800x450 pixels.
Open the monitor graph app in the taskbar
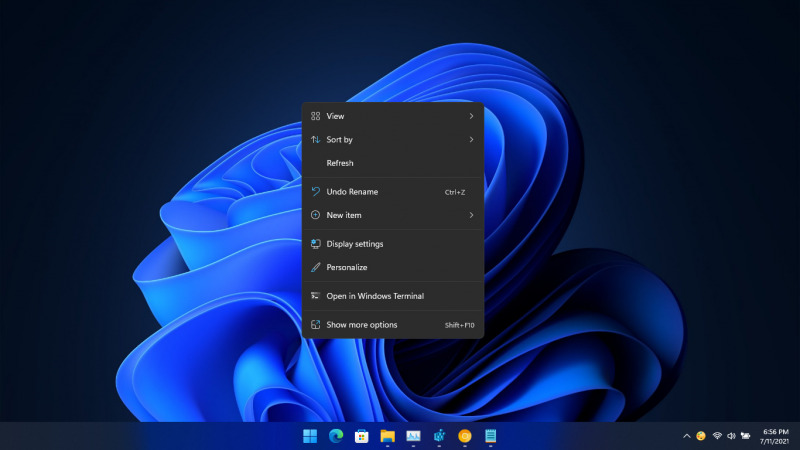(x=413, y=436)
